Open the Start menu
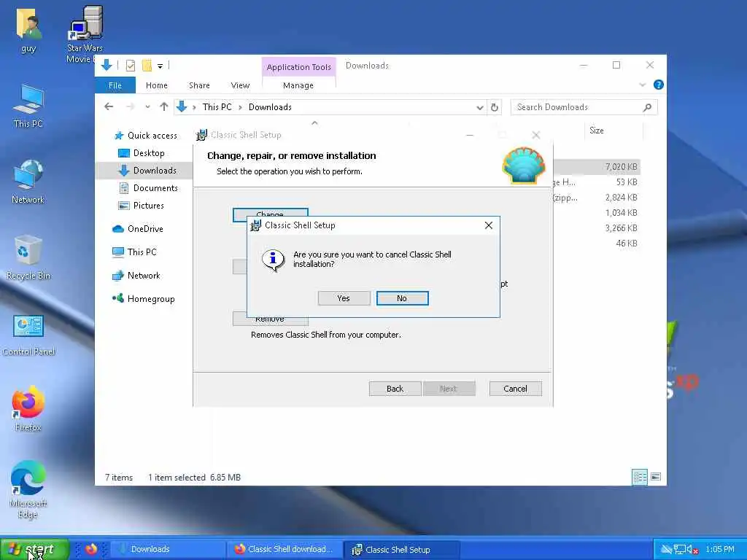 click(x=34, y=549)
